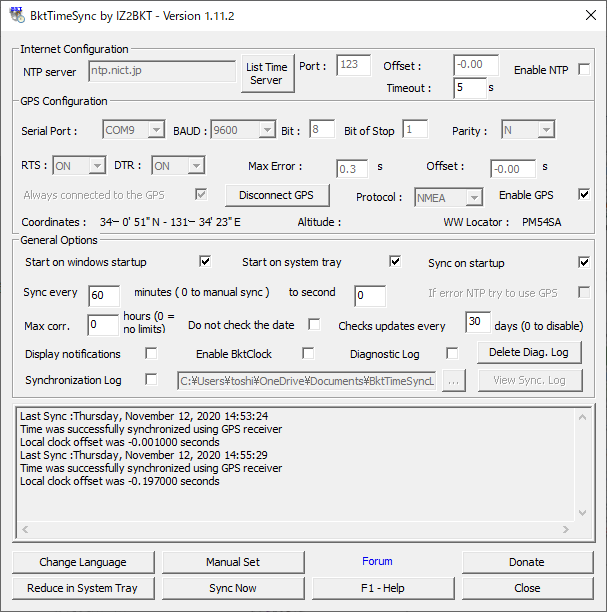Click the BktTimeSync app icon in title bar
The width and height of the screenshot is (607, 612).
17,16
